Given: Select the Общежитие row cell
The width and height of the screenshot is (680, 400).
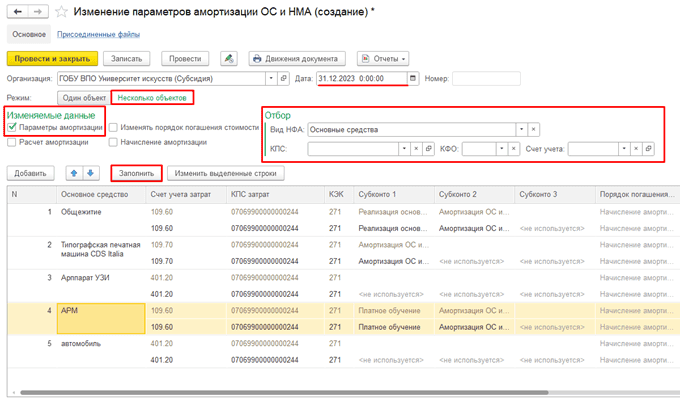Looking at the screenshot, I should [x=101, y=220].
